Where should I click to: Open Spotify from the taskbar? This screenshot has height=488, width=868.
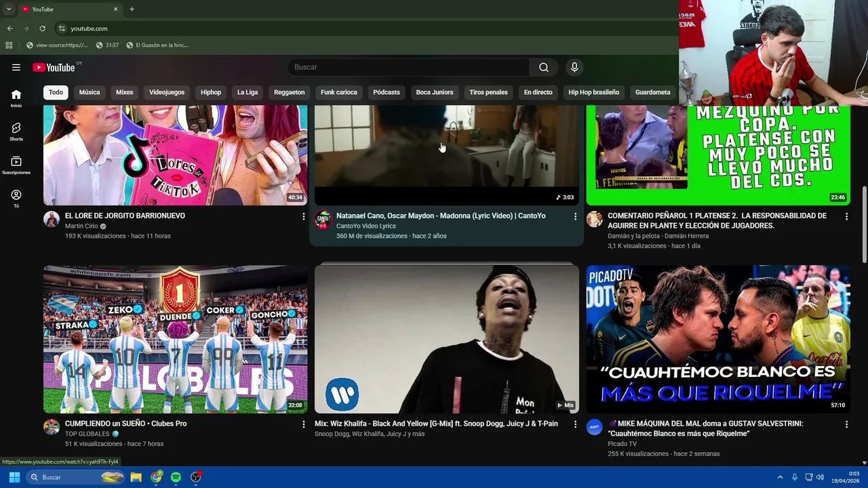click(176, 477)
